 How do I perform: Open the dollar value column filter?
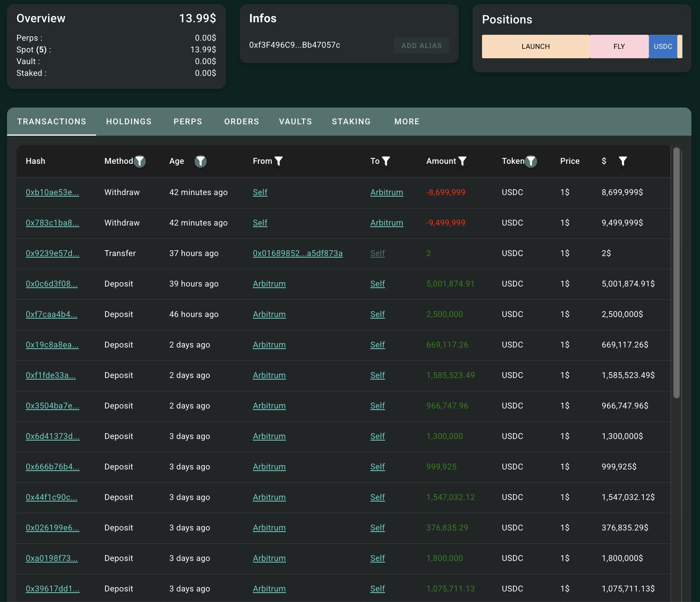click(x=623, y=161)
